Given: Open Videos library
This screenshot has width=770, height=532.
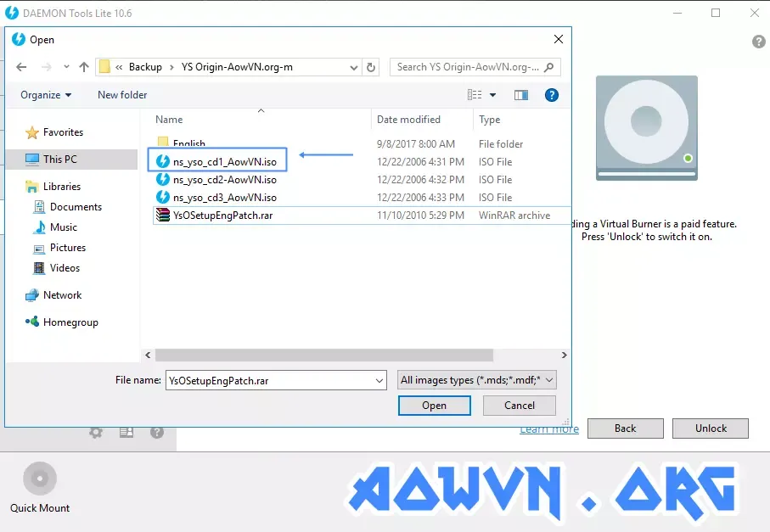Looking at the screenshot, I should tap(65, 268).
